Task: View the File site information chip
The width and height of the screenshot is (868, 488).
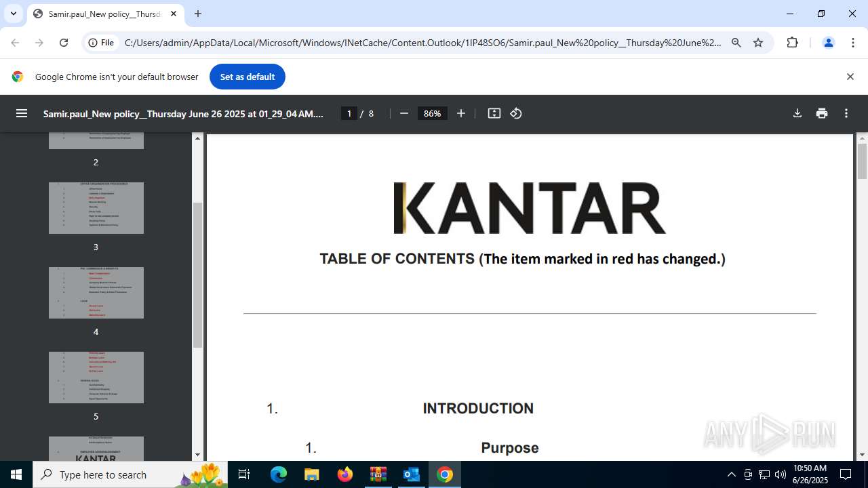Action: click(x=100, y=43)
